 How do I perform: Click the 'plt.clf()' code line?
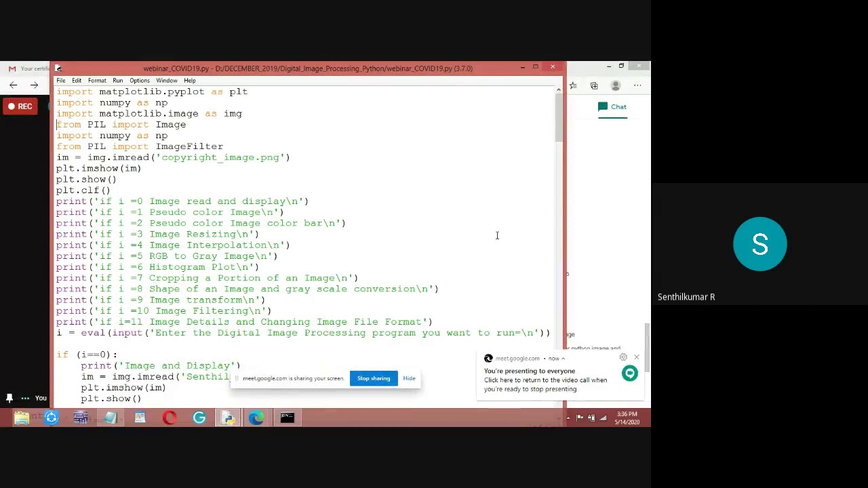(83, 190)
